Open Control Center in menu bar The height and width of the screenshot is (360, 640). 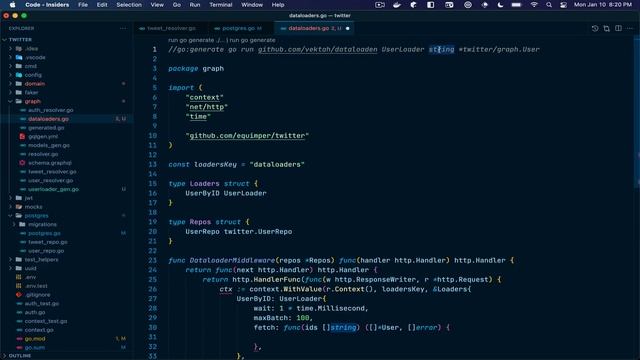click(x=563, y=5)
